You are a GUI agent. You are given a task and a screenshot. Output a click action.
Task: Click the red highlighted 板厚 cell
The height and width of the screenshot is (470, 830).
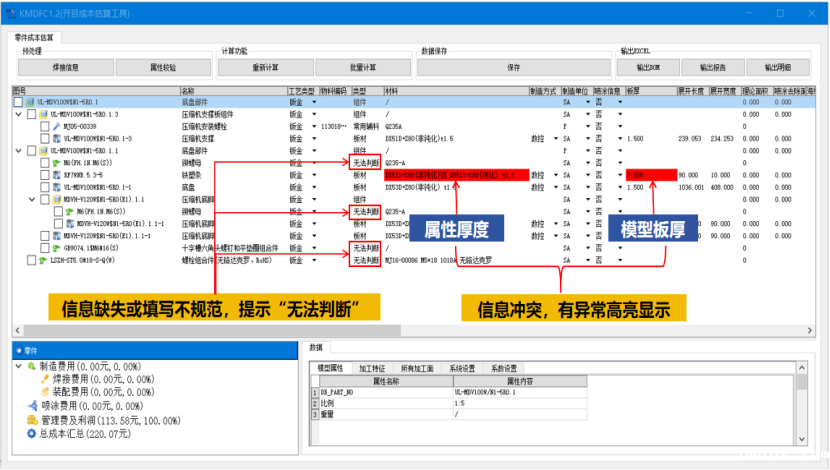pos(649,174)
